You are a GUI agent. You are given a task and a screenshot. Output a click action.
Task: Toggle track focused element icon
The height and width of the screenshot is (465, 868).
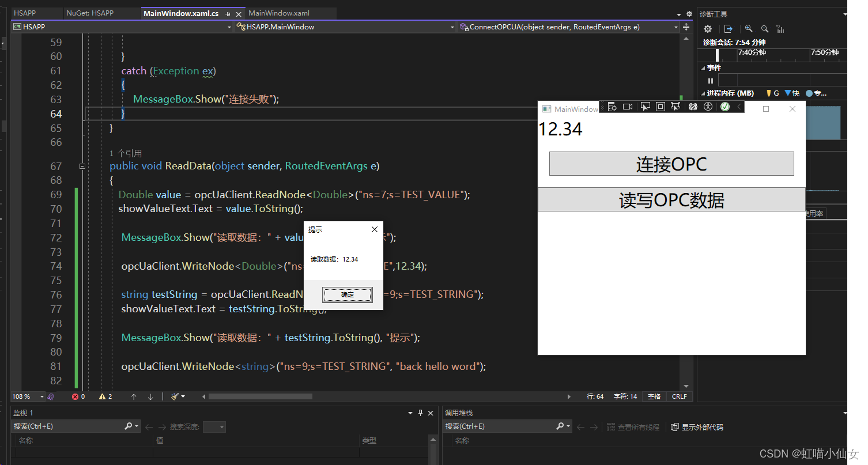[675, 107]
